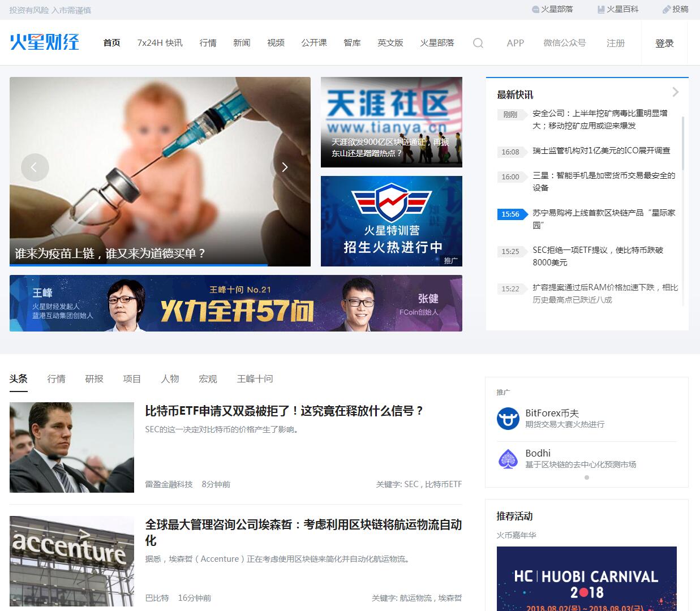Open the 视频 navigation item
This screenshot has width=700, height=611.
pyautogui.click(x=276, y=43)
